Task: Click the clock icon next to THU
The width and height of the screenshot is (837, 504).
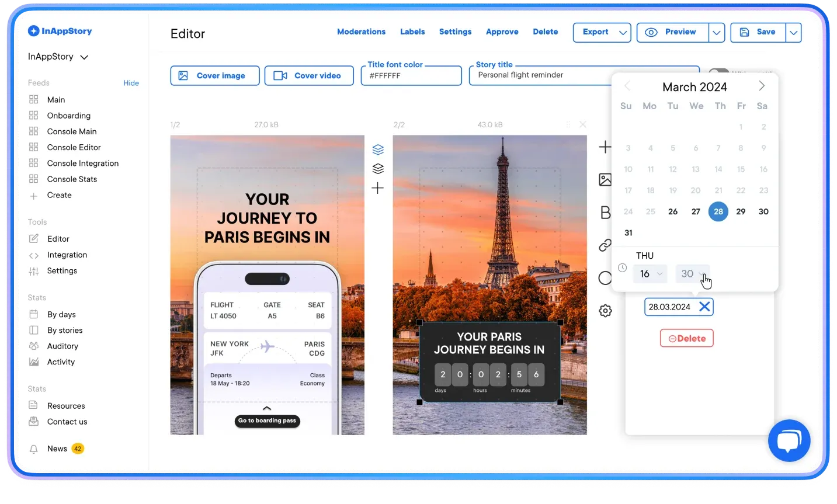Action: click(x=622, y=267)
